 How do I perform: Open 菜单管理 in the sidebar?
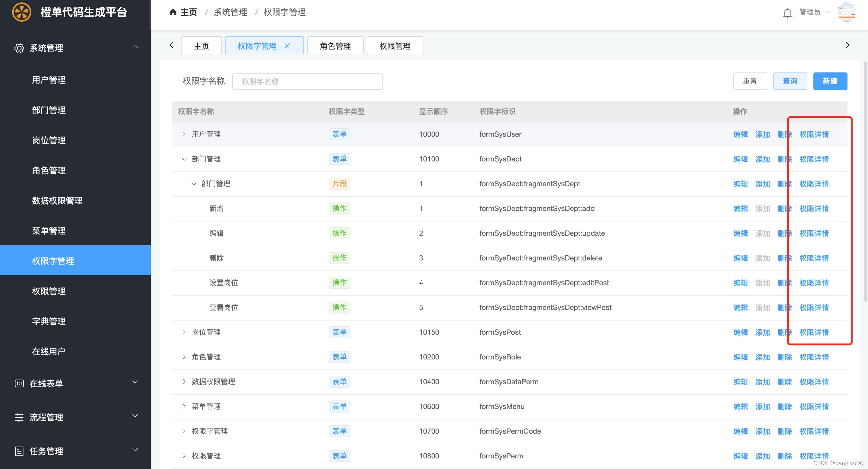tap(75, 231)
